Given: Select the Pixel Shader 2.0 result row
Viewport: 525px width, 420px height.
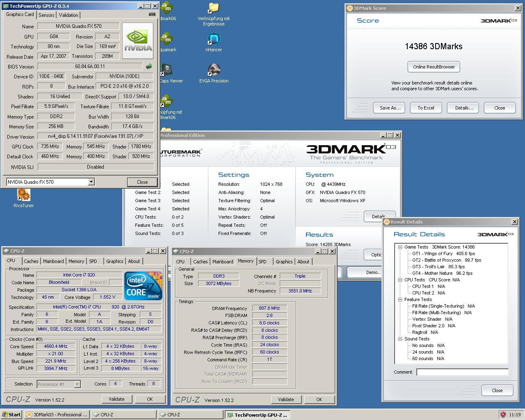Looking at the screenshot, I should [x=434, y=326].
